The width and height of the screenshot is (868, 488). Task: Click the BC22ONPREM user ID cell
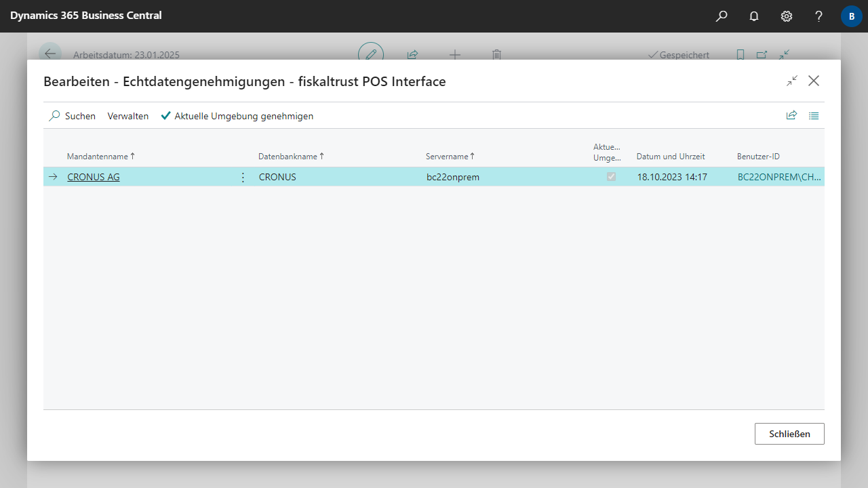(x=779, y=177)
